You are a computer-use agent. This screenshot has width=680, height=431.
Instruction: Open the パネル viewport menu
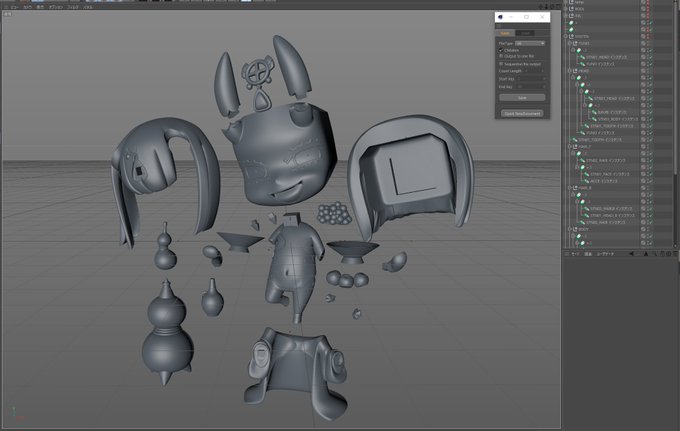coord(88,7)
